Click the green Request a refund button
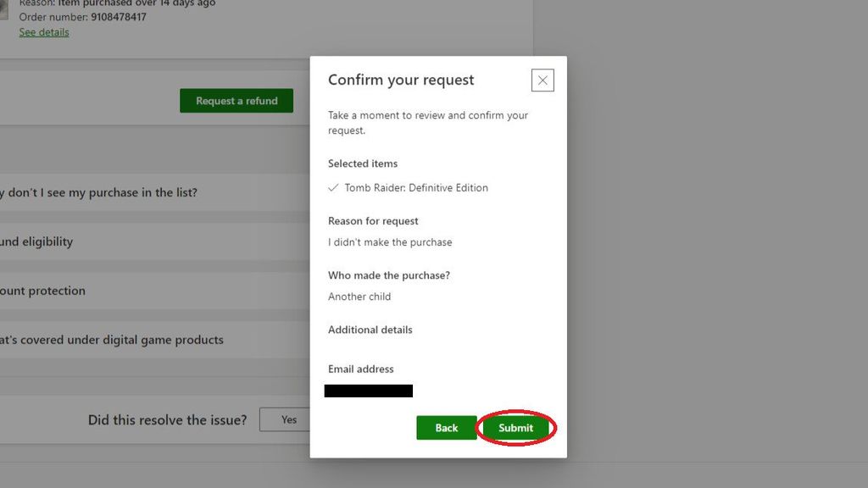The image size is (868, 488). tap(236, 100)
